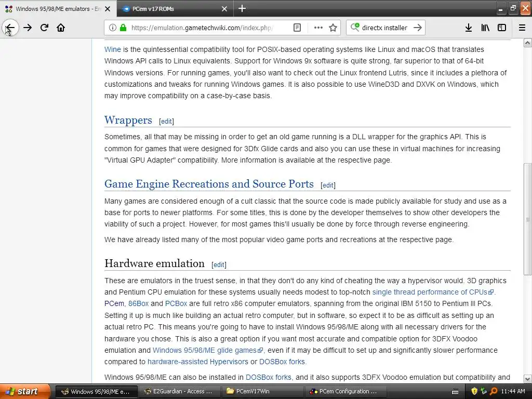Screen dimensions: 532x399
Task: Open the Firefox hamburger menu
Action: click(x=522, y=28)
